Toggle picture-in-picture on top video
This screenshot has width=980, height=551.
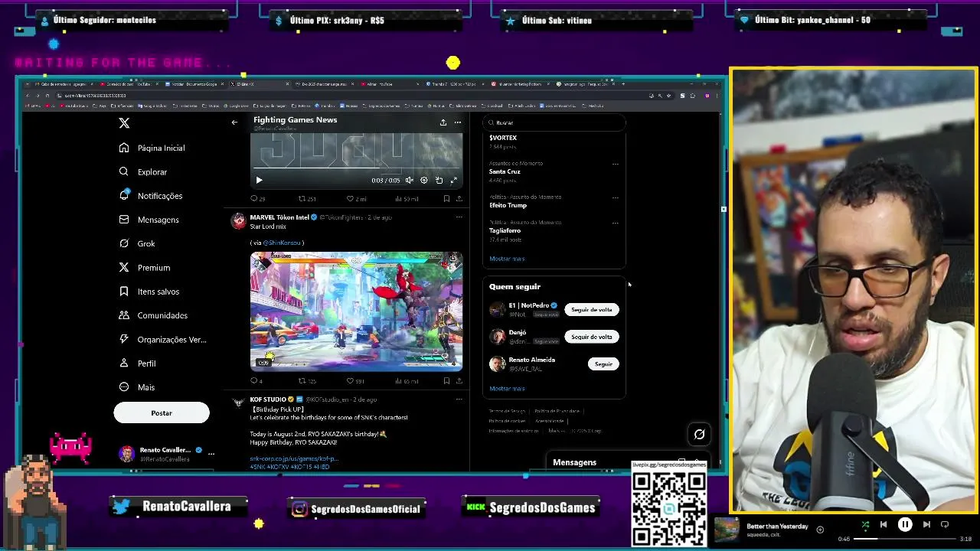pyautogui.click(x=439, y=181)
